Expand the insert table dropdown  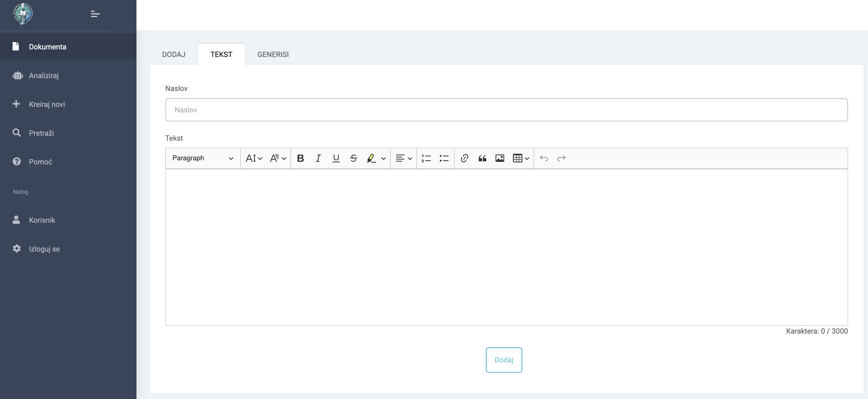click(521, 158)
